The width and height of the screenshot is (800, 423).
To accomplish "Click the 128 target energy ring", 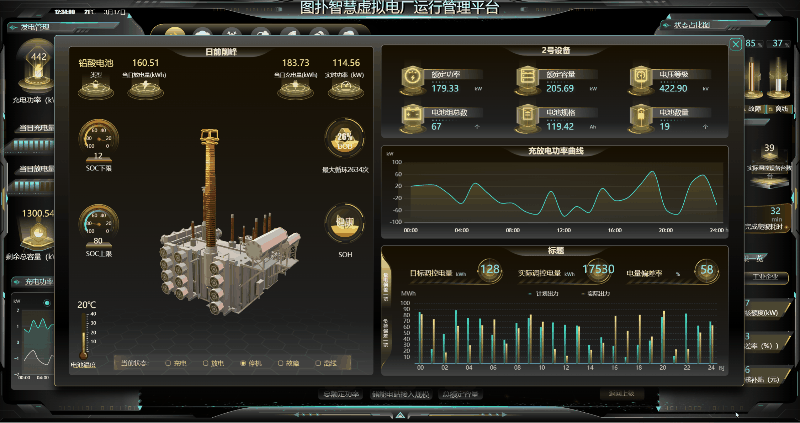I will (490, 269).
